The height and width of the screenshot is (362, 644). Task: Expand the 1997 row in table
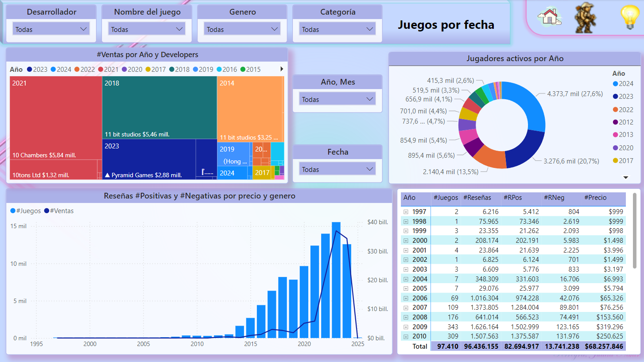tap(406, 212)
